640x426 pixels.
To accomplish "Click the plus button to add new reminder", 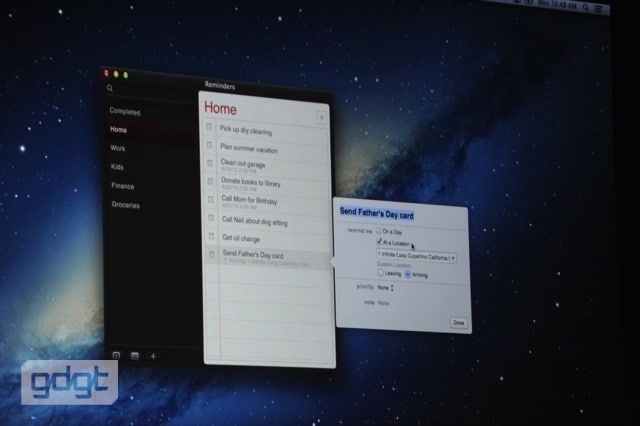I will pos(321,118).
